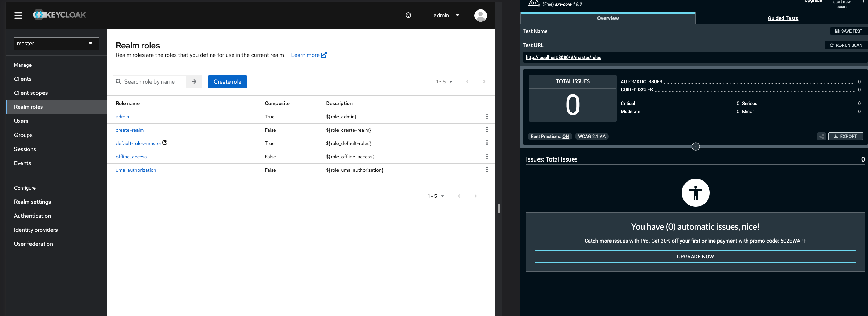This screenshot has height=316, width=868.
Task: Open kebab menu for uma_authorization role
Action: click(x=487, y=170)
